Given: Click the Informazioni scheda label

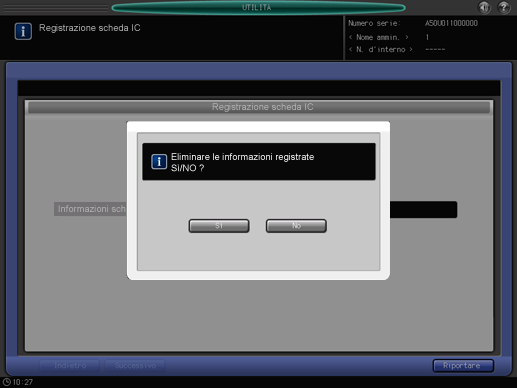Looking at the screenshot, I should click(x=90, y=209).
